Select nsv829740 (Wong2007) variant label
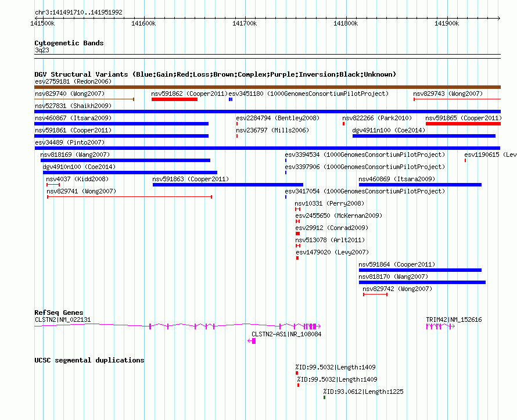 point(70,94)
